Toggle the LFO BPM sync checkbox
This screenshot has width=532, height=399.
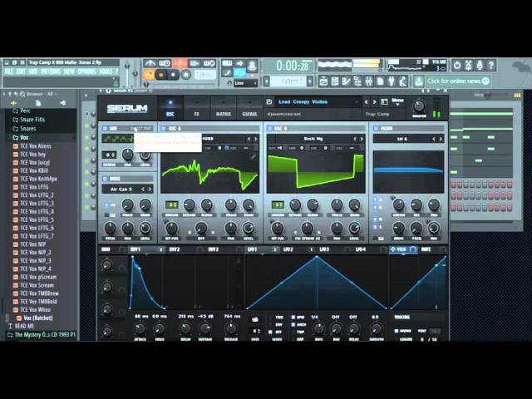coord(293,318)
